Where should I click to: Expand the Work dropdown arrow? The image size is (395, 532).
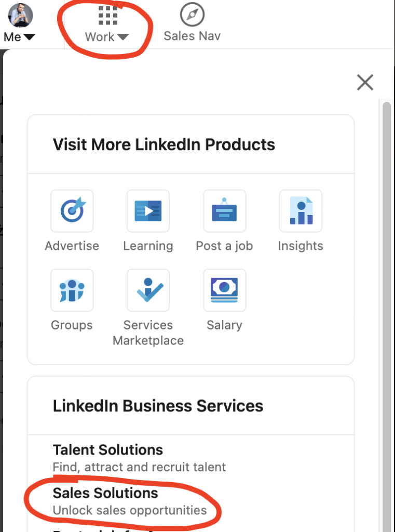pyautogui.click(x=122, y=37)
